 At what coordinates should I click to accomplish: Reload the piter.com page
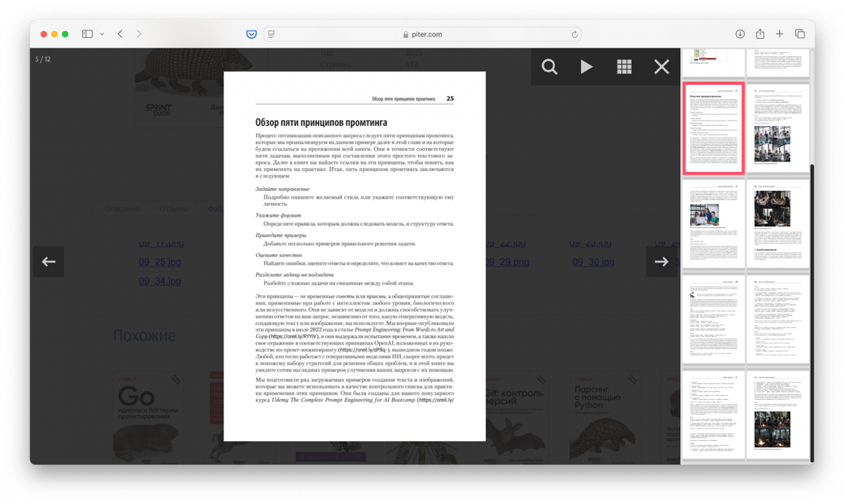[574, 34]
